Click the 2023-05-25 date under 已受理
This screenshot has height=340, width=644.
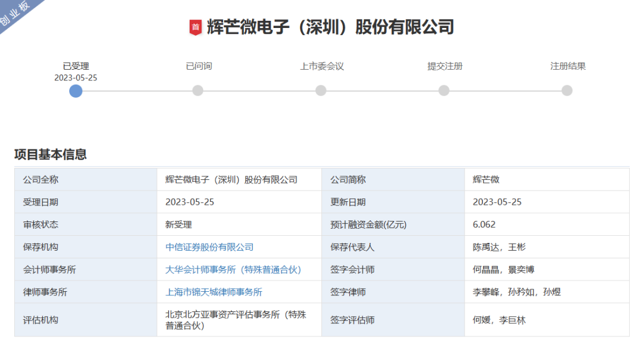(76, 78)
